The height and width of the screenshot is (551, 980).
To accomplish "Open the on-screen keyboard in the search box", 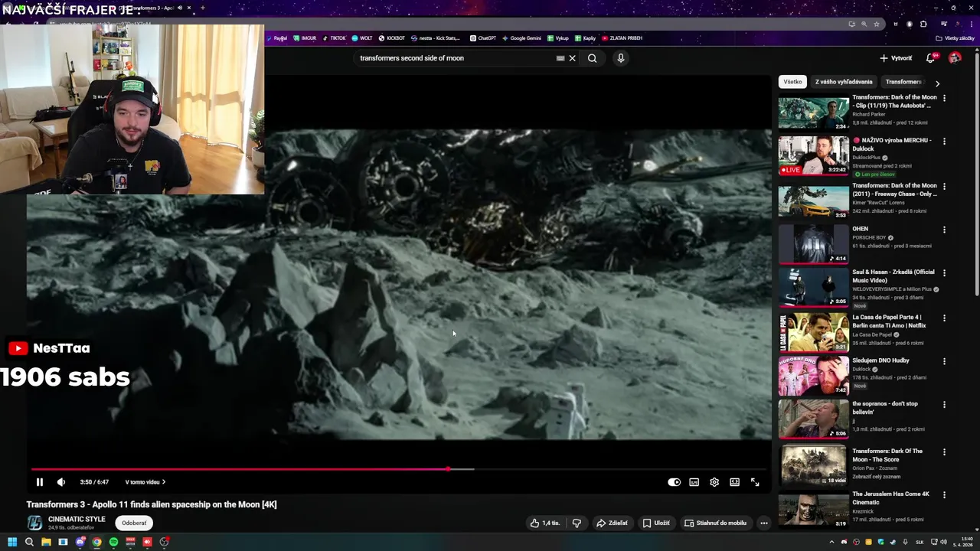I will [x=560, y=58].
